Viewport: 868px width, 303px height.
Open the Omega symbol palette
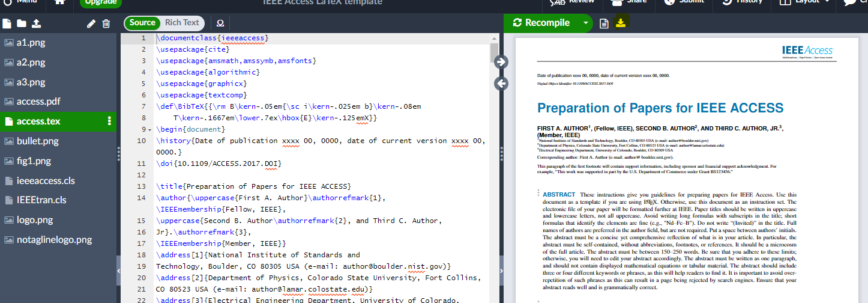coord(220,23)
